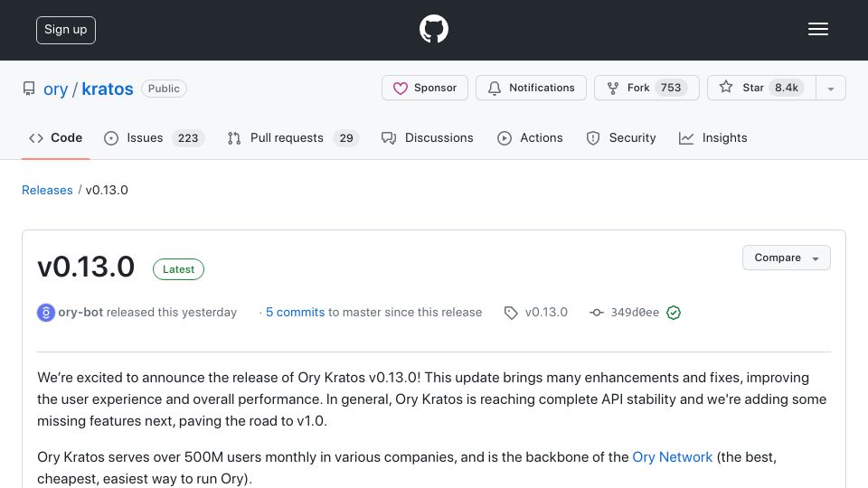Click the repository book icon next to ory

(x=29, y=89)
